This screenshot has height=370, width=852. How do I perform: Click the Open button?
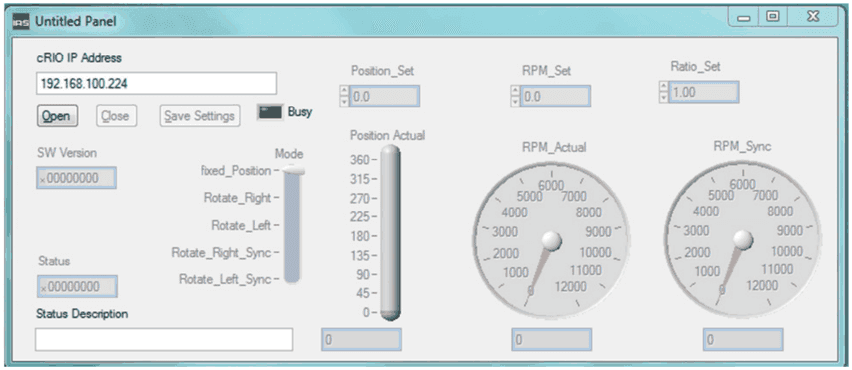[x=57, y=116]
